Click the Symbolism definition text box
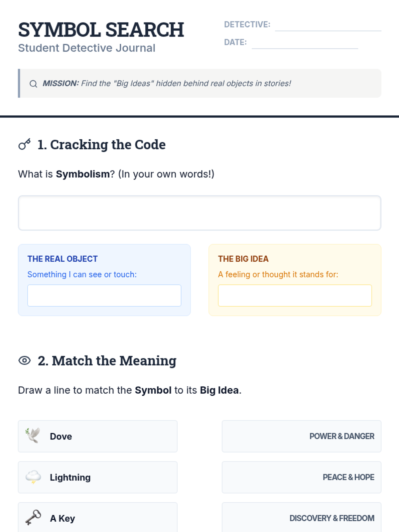This screenshot has width=399, height=532. [x=199, y=213]
